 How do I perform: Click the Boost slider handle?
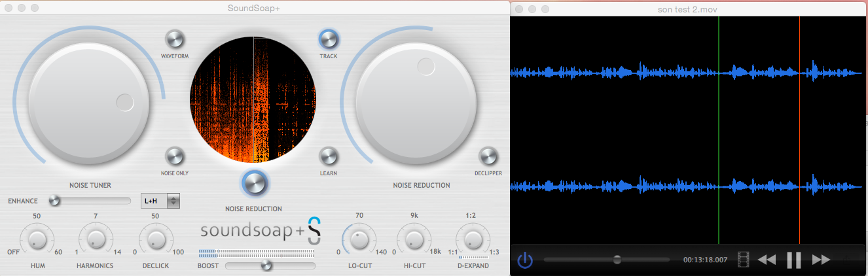click(266, 266)
